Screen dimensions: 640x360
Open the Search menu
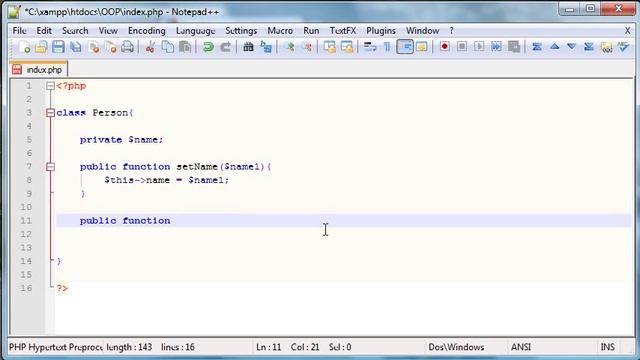pos(75,31)
